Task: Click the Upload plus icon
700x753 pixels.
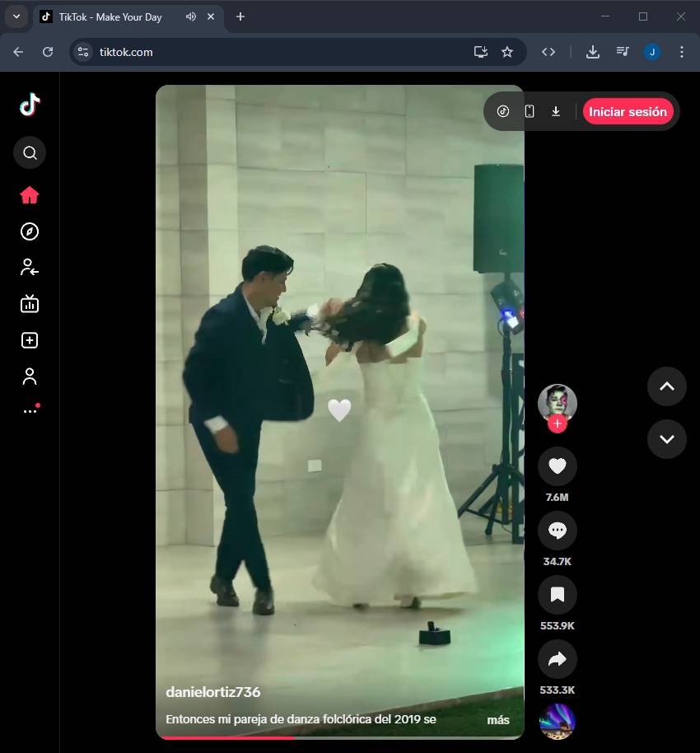Action: (x=30, y=340)
